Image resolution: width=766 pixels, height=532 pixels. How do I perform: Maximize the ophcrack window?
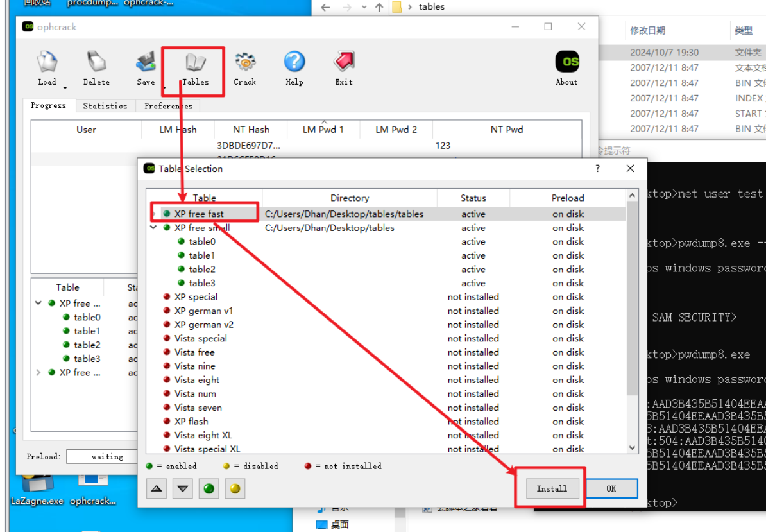(548, 27)
